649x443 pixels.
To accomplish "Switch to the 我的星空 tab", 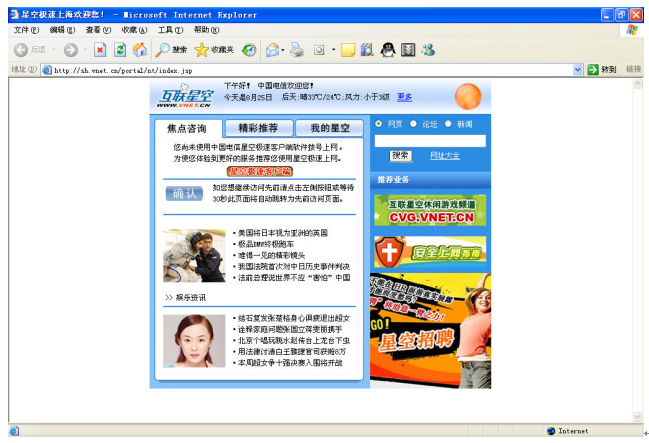I will [x=330, y=128].
